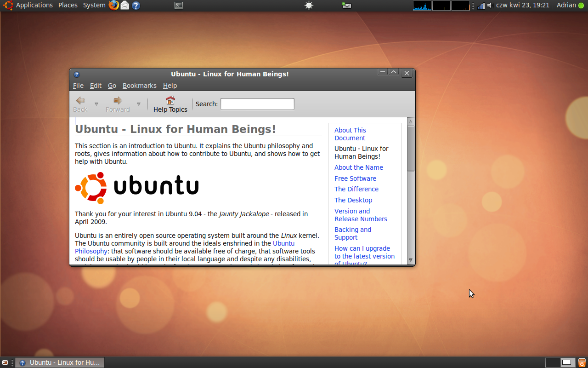Open Version and Release Numbers link

(361, 215)
